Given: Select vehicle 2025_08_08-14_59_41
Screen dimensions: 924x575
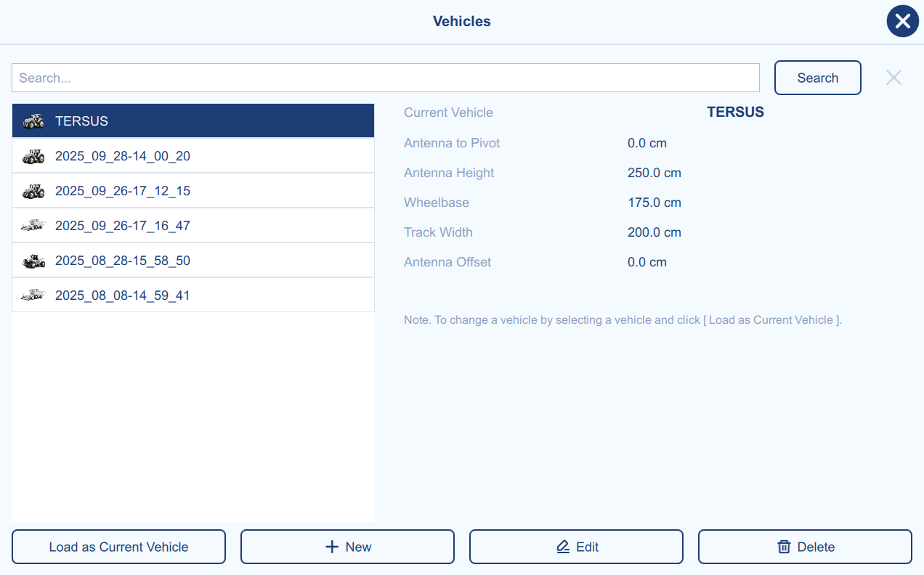Looking at the screenshot, I should (193, 295).
